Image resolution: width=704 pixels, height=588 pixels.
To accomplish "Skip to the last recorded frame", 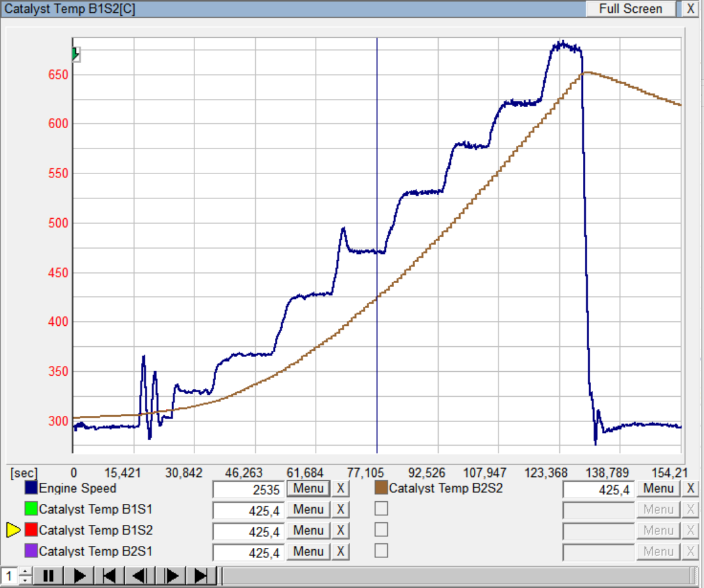I will 202,577.
